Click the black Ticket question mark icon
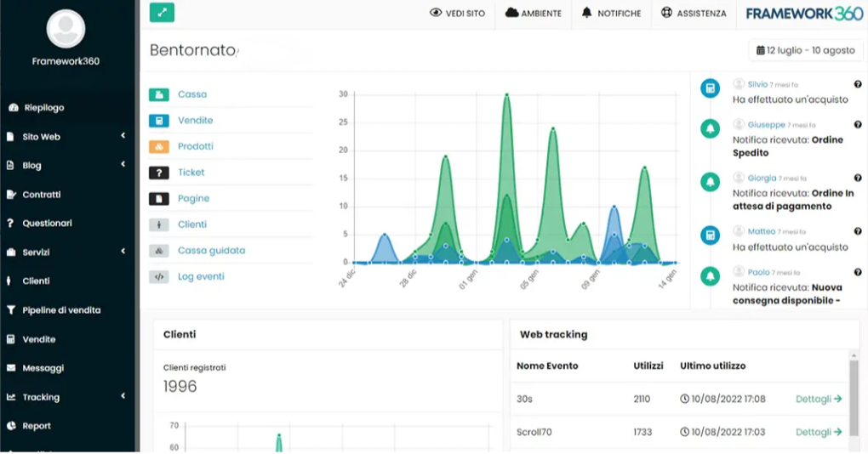The width and height of the screenshot is (868, 454). (159, 173)
